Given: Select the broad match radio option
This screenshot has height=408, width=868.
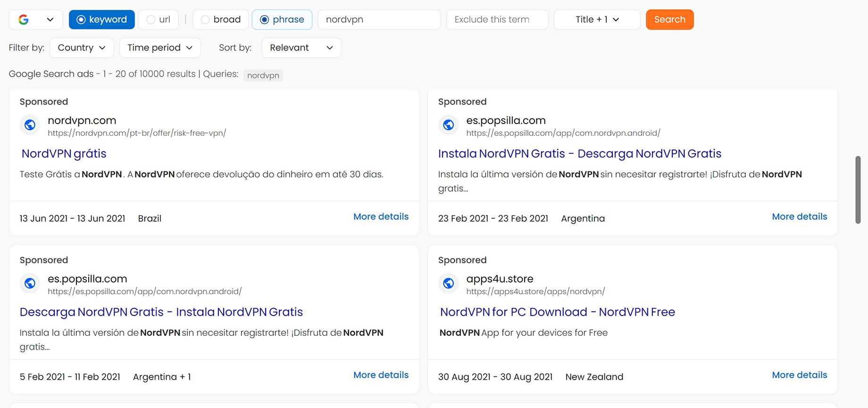Looking at the screenshot, I should (221, 20).
